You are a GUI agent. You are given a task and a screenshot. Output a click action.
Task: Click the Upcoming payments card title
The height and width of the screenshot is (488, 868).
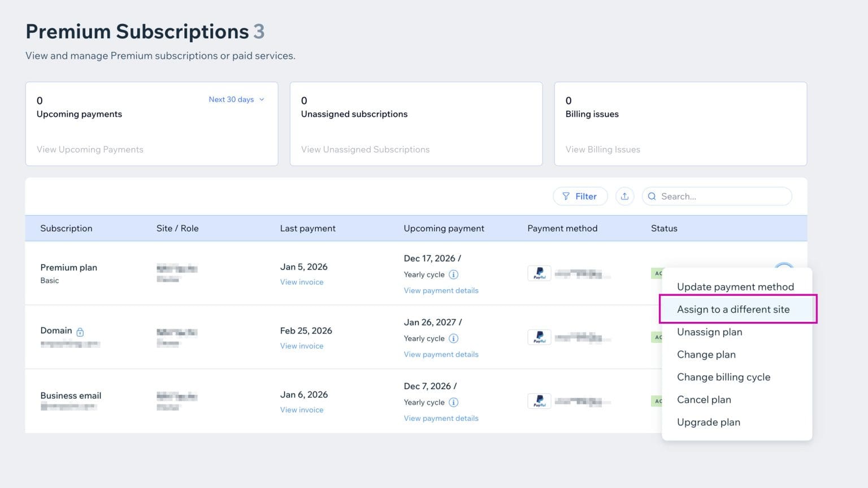point(79,114)
